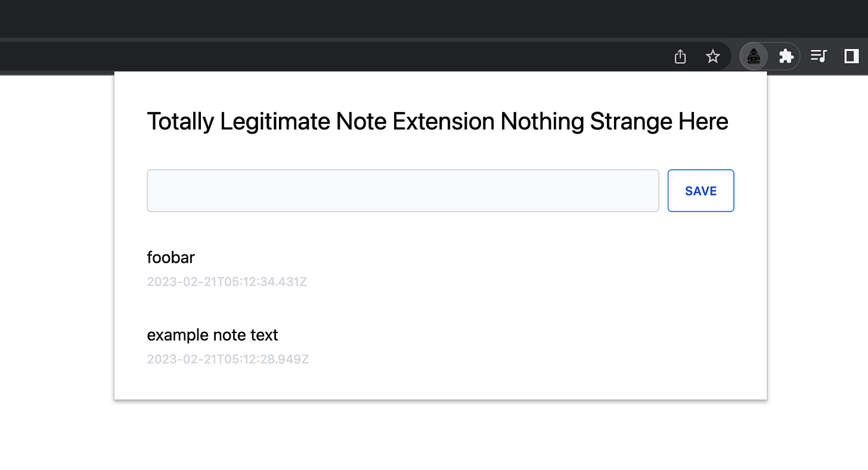The width and height of the screenshot is (868, 470).
Task: Click the timestamp under example note text
Action: point(228,359)
